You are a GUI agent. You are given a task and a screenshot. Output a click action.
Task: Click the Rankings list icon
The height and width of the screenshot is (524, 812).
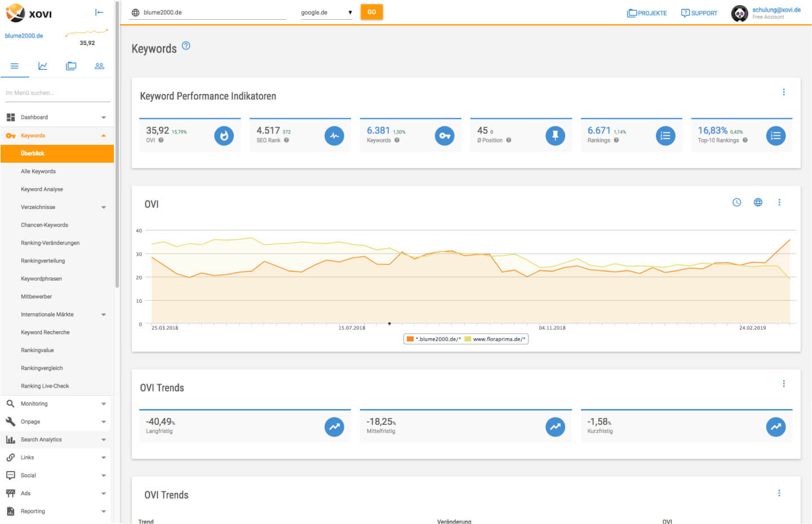(665, 136)
